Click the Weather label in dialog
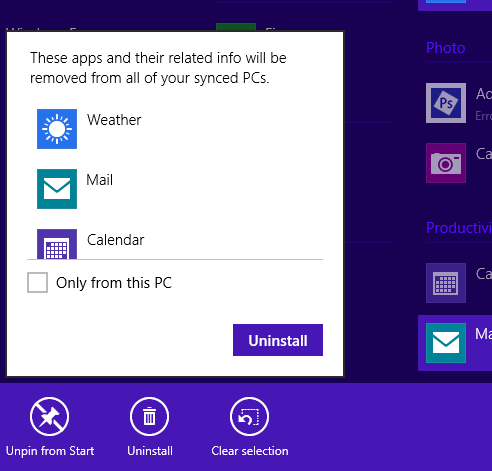Image resolution: width=492 pixels, height=471 pixels. coord(114,120)
